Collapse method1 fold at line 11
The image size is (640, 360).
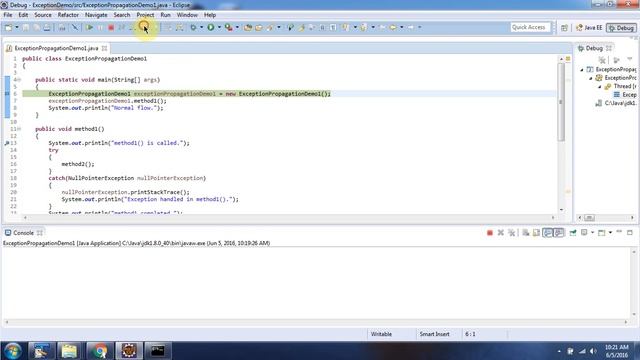point(19,129)
